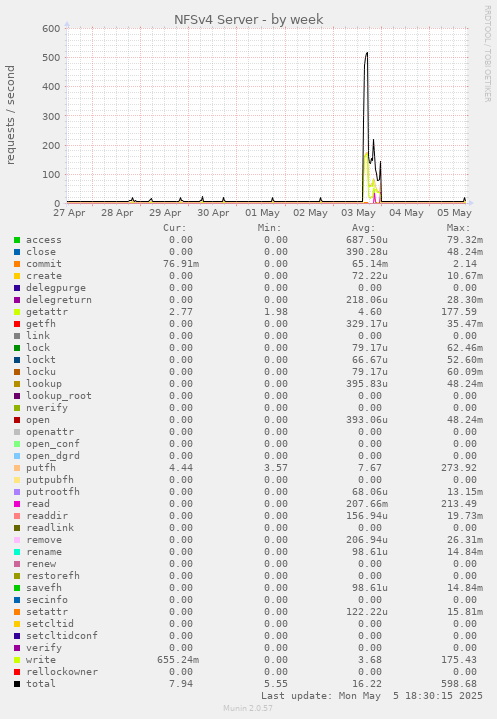Click the access legend color swatch
Screen dimensions: 497x719
(x=17, y=240)
